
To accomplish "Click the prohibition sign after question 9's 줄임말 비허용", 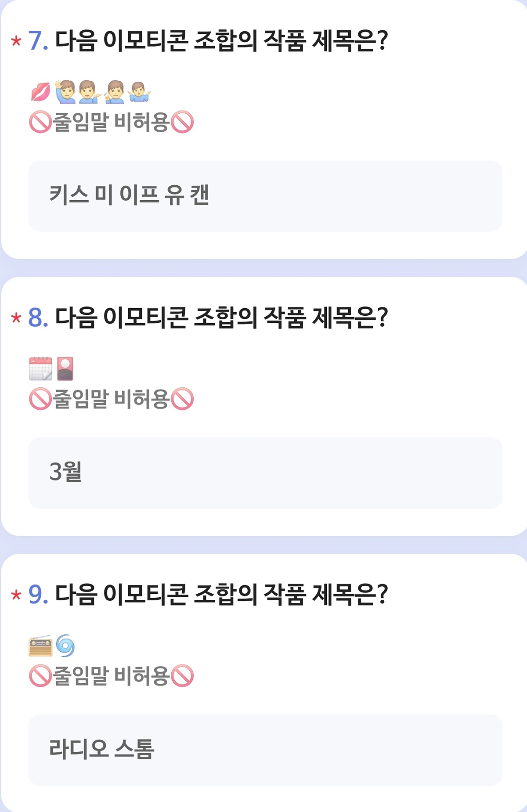I will [182, 676].
